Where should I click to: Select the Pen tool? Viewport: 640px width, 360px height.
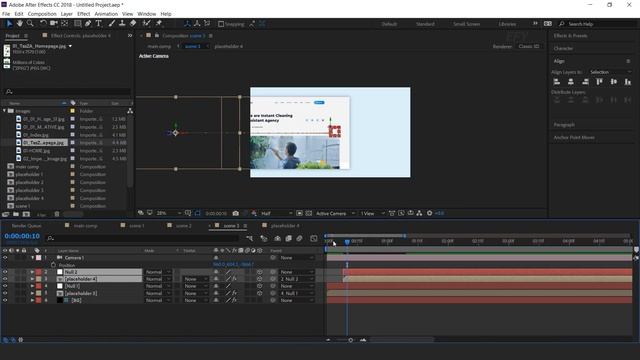tap(88, 24)
